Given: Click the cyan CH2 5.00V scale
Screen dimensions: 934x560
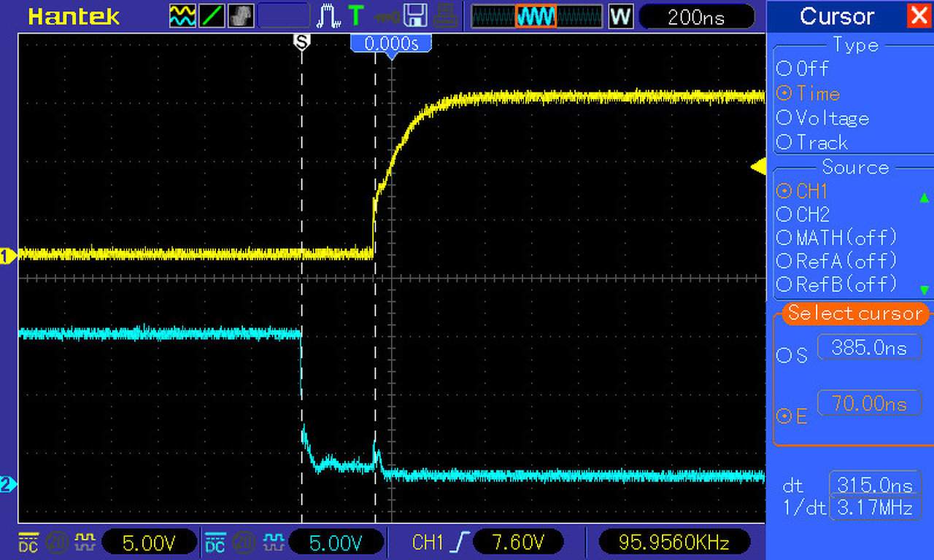Looking at the screenshot, I should pos(336,542).
